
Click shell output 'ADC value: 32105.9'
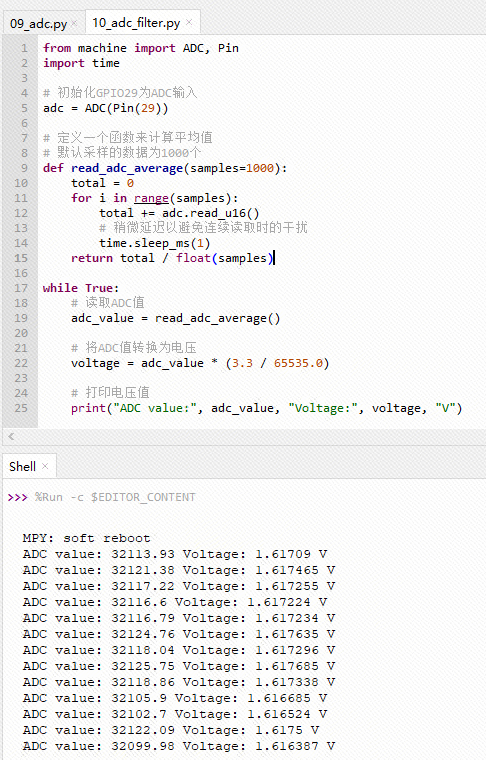coord(94,698)
